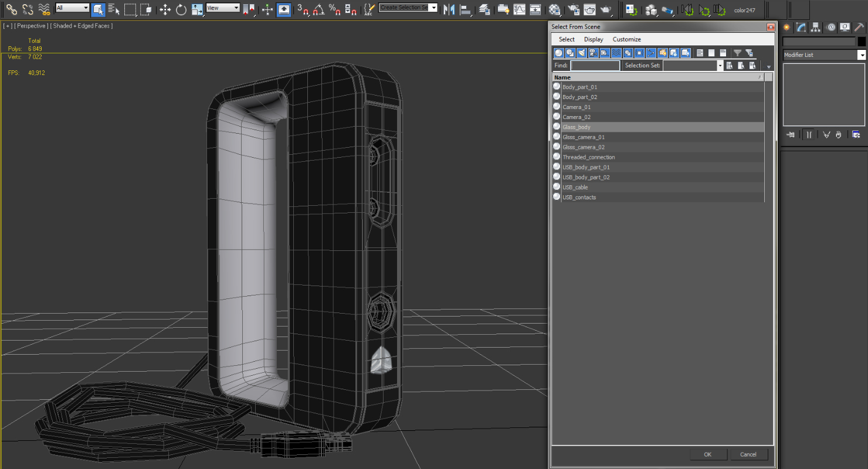Click the Name column header
This screenshot has height=469, width=868.
pyautogui.click(x=659, y=77)
